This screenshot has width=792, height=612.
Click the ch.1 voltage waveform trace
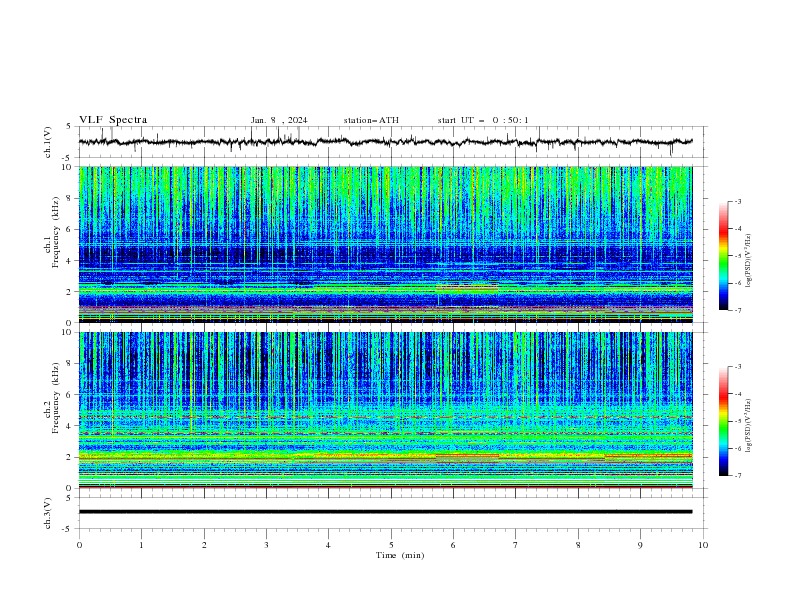[385, 142]
